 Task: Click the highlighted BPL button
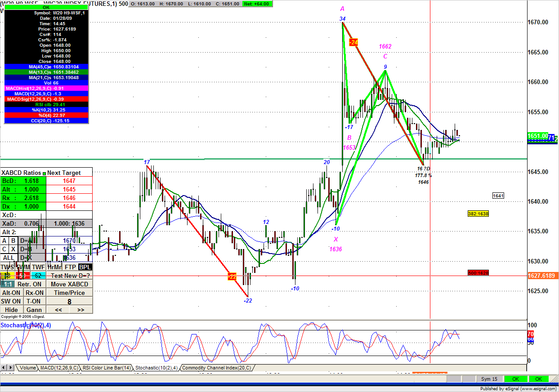(85, 267)
